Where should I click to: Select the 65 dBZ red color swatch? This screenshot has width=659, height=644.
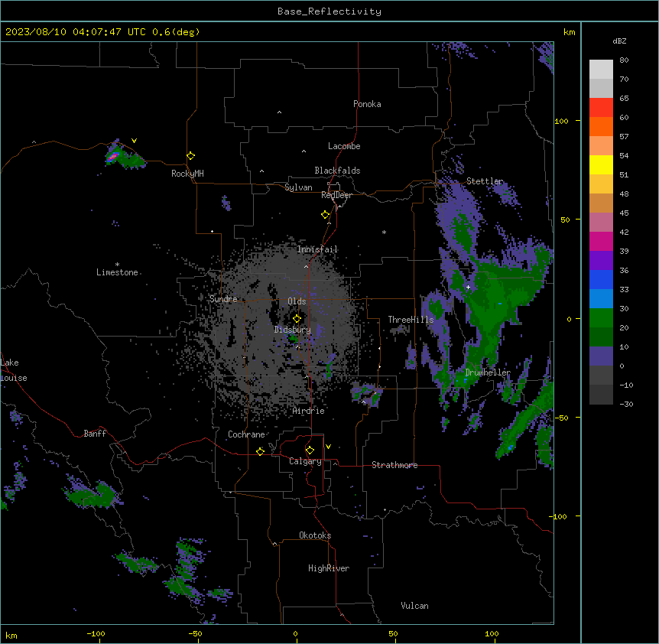(x=601, y=108)
